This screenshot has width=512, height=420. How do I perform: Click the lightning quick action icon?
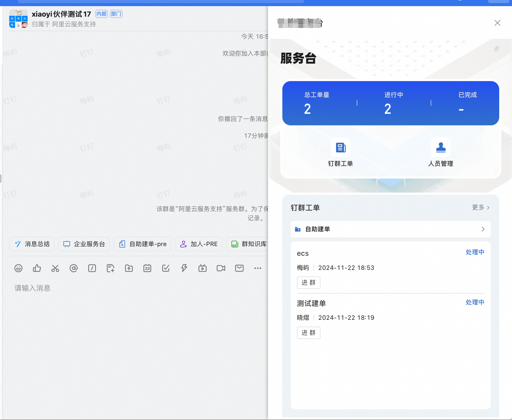(184, 268)
